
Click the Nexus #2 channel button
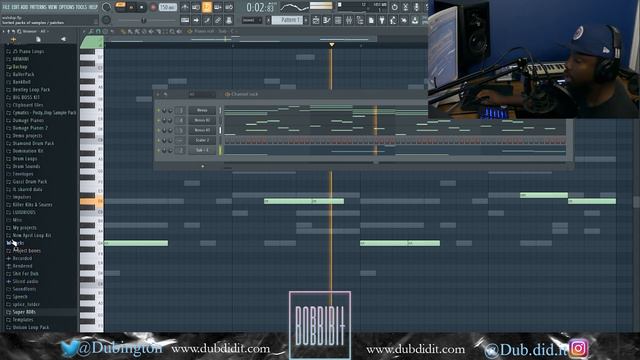(x=202, y=120)
